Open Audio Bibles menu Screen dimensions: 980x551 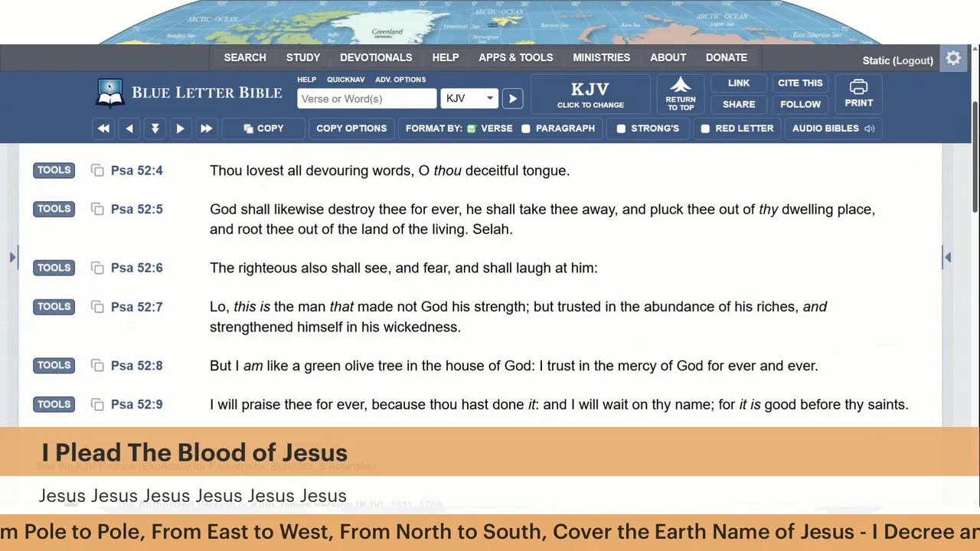point(833,129)
